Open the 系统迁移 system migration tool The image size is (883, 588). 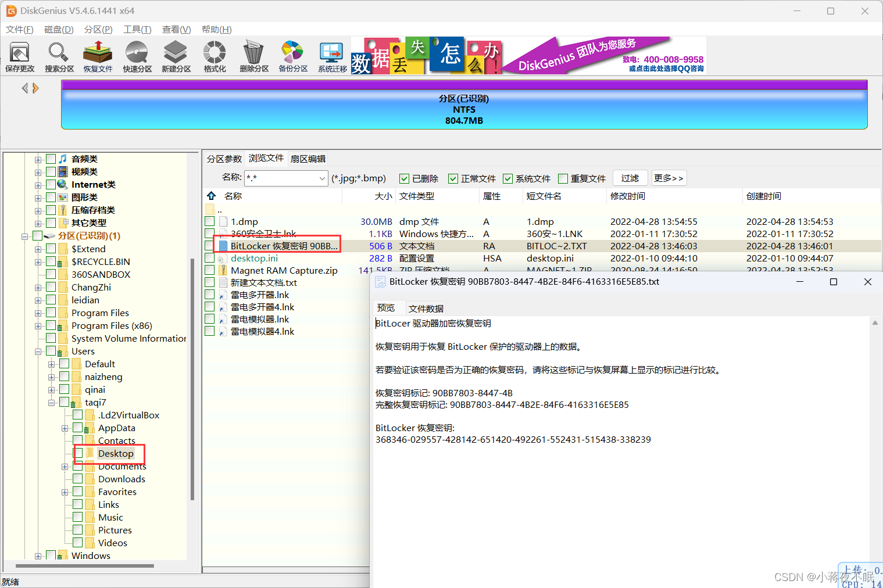coord(331,56)
